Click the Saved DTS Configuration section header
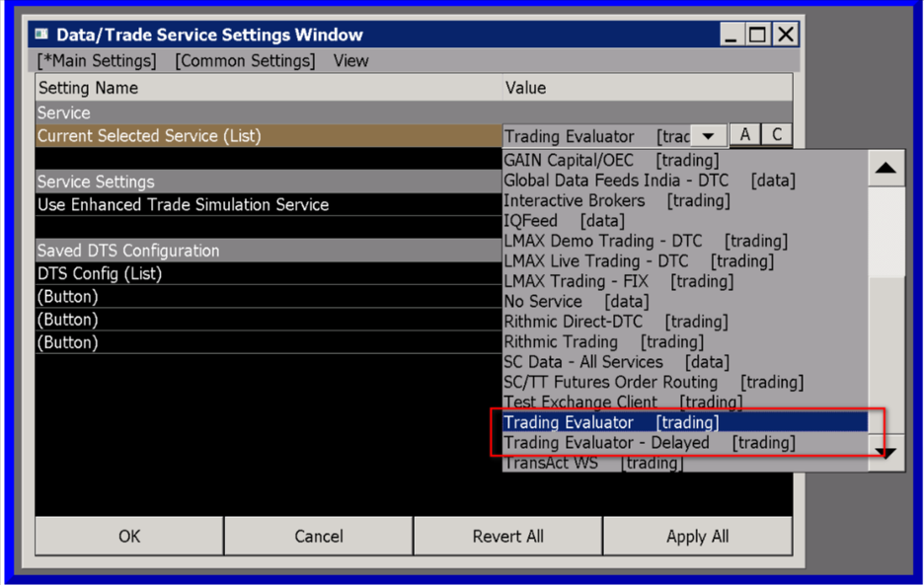 tap(269, 251)
